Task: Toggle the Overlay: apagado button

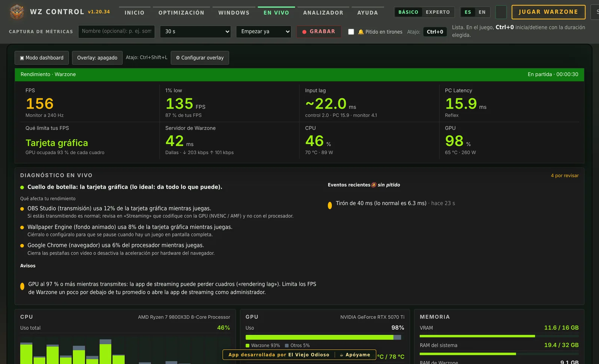Action: coord(97,58)
